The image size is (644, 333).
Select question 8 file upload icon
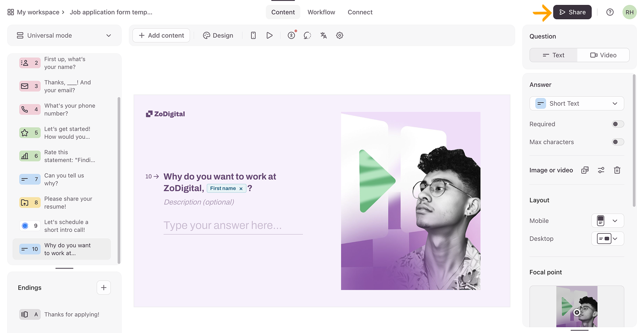click(x=30, y=203)
